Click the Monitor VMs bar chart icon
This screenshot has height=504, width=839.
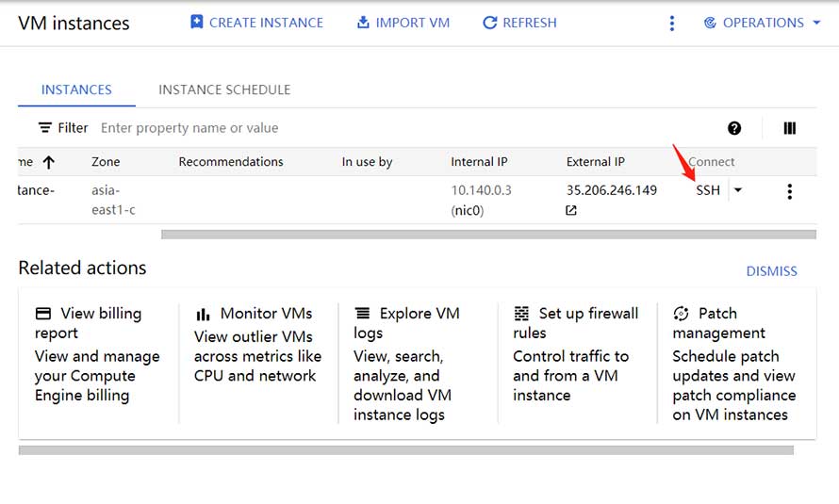coord(203,315)
